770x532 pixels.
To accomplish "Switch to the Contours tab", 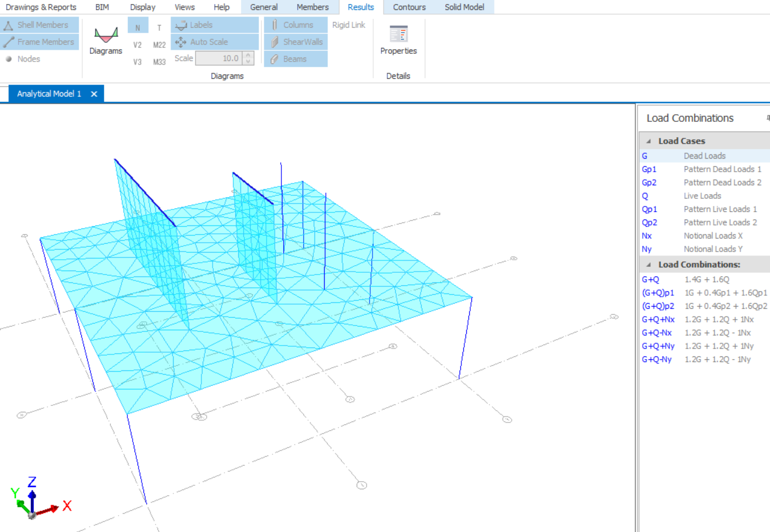I will point(409,7).
